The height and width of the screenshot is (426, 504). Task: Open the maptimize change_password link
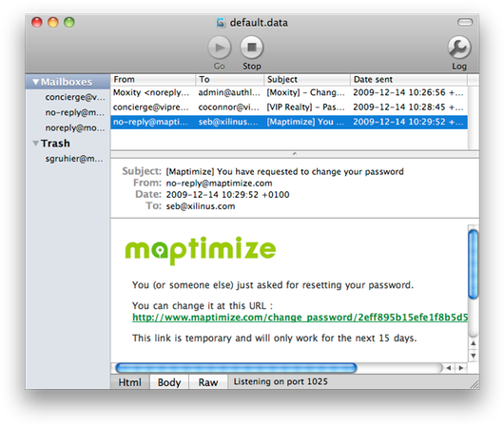(300, 318)
